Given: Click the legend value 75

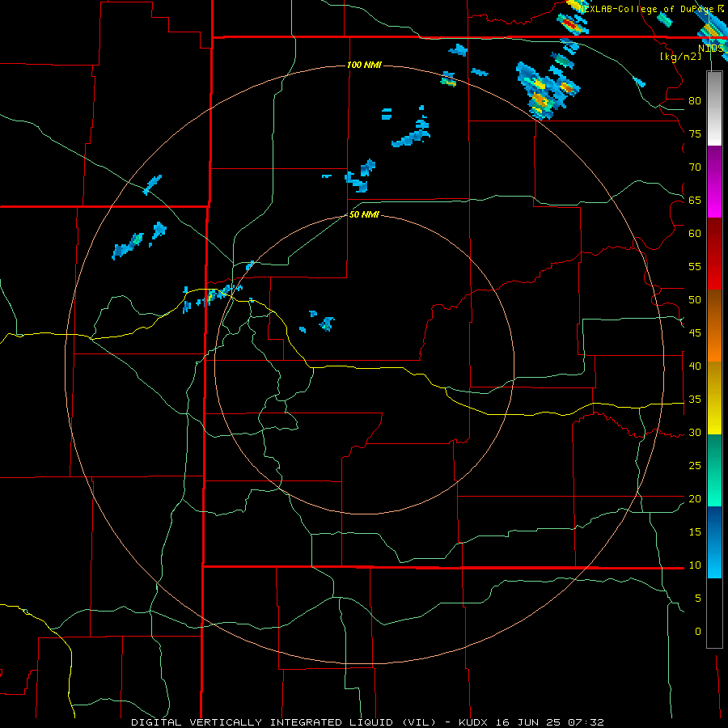Looking at the screenshot, I should [x=695, y=133].
